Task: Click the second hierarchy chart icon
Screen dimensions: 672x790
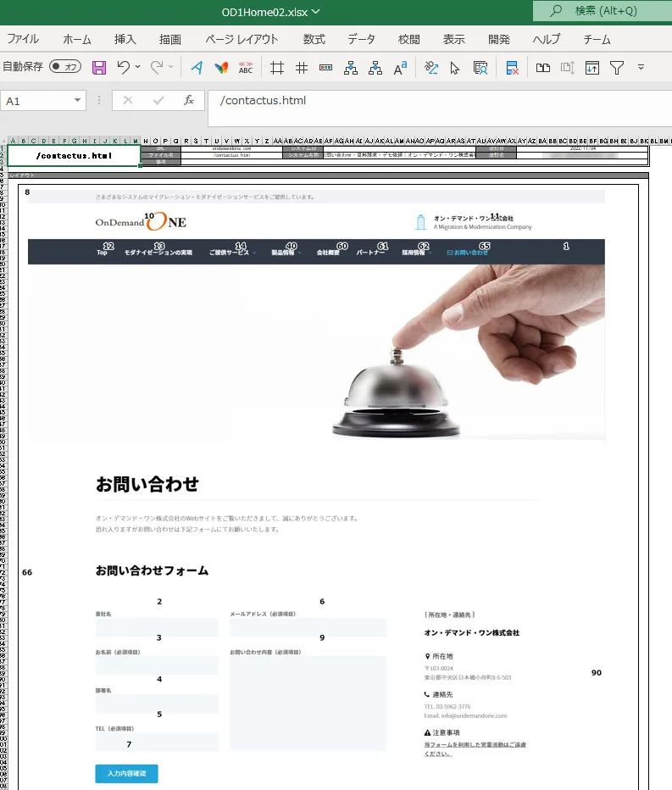Action: (375, 68)
